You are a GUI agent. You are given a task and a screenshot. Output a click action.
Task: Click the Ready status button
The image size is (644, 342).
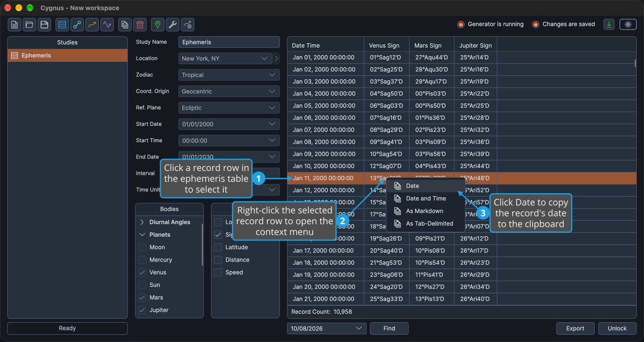coord(68,328)
